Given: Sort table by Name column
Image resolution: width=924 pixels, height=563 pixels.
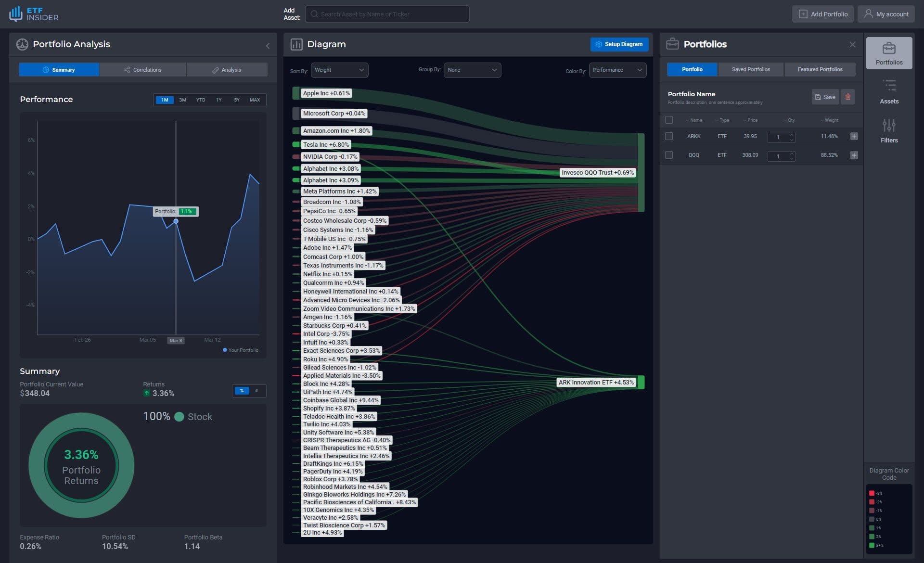Looking at the screenshot, I should point(693,120).
